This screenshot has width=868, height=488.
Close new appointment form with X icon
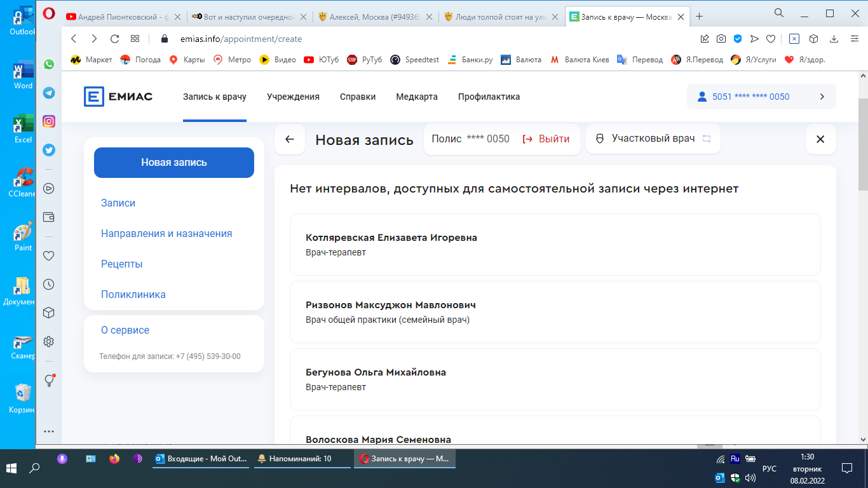[820, 139]
